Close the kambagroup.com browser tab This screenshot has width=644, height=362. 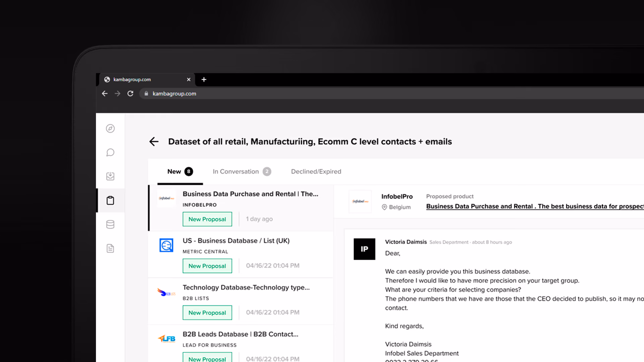[x=189, y=79]
